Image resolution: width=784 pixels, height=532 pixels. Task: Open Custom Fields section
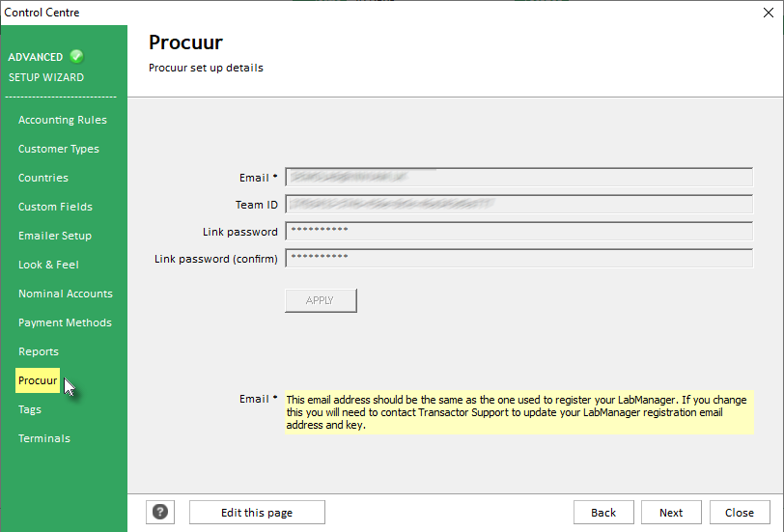pyautogui.click(x=55, y=207)
